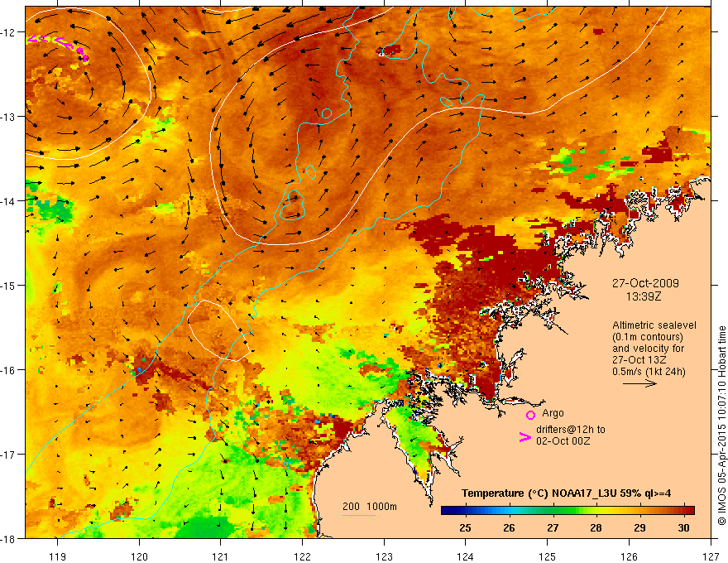Click the latitude axis label '-15'
Viewport: 728px width, 563px height.
(x=8, y=285)
